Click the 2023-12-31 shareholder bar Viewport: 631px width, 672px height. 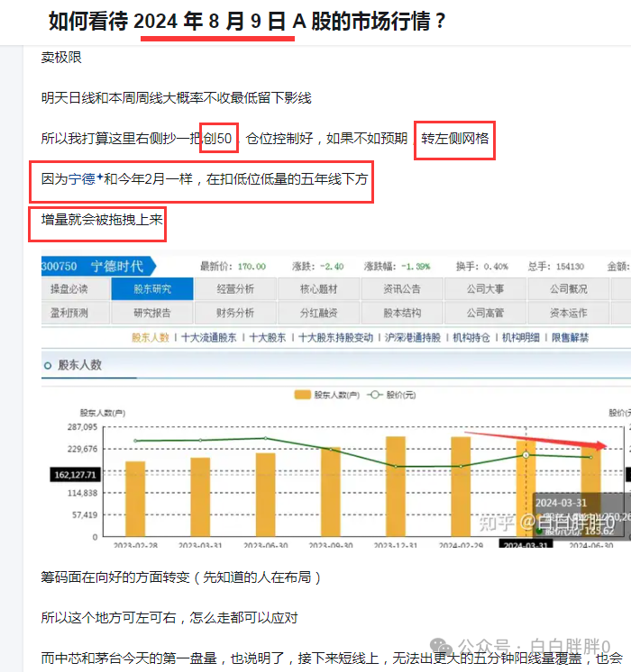pyautogui.click(x=396, y=486)
